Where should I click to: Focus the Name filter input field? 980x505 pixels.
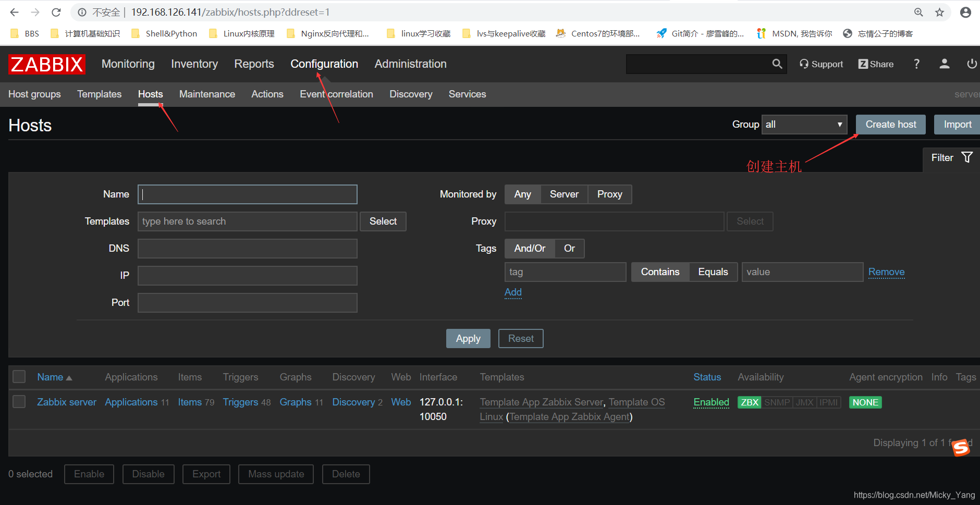(x=248, y=194)
